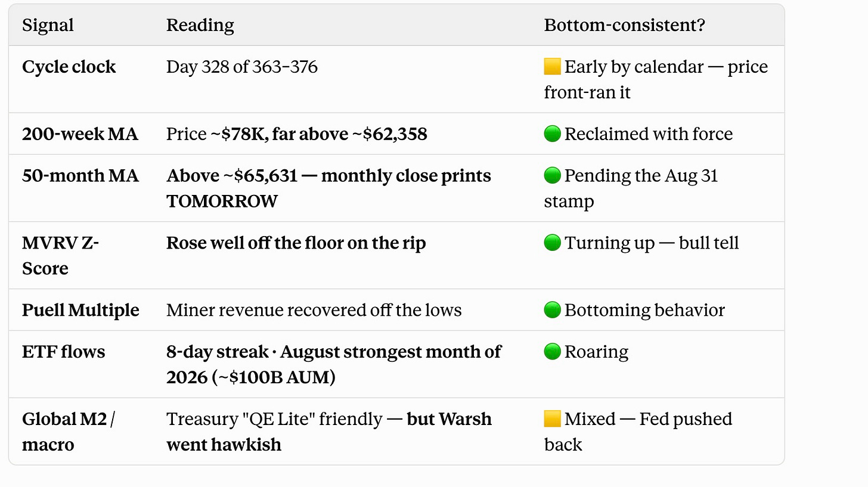The image size is (868, 487).
Task: Click the yellow square beside Mixed — Fed pushed
Action: click(552, 418)
